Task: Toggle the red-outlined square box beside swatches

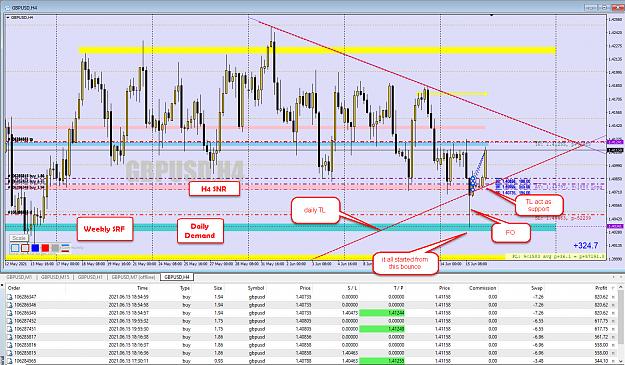Action: click(25, 248)
